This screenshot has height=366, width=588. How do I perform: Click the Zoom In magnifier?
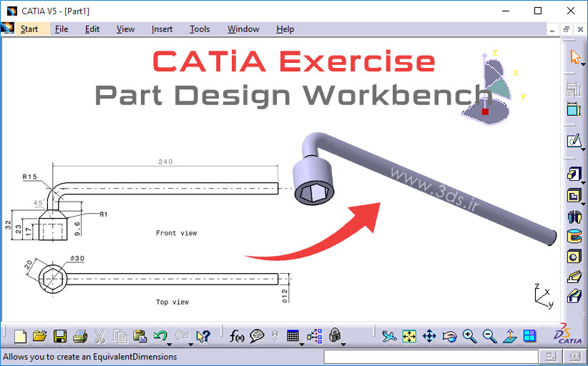tap(469, 336)
